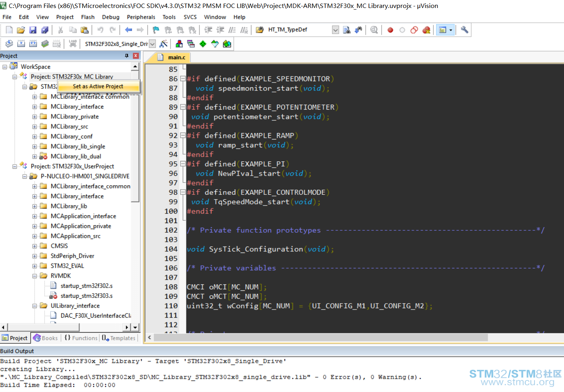This screenshot has height=392, width=564.
Task: Fold the EXAMPLE_PI #if block on line 95
Action: point(183,164)
